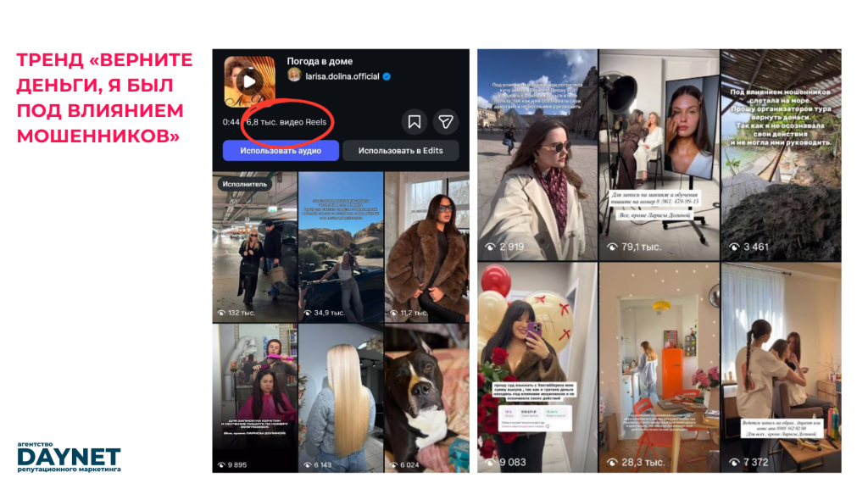Play the audio cover thumbnail
Screen dimensions: 868x489
tap(250, 81)
